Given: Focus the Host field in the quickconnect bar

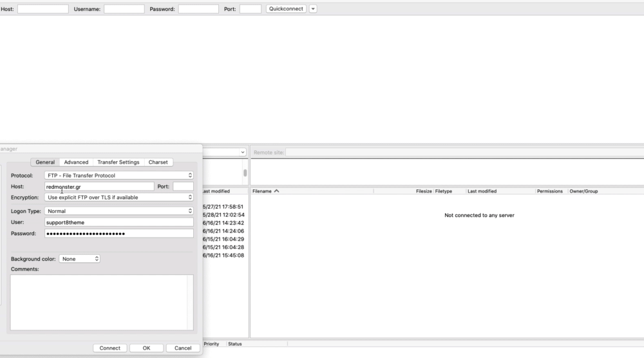Looking at the screenshot, I should point(43,9).
